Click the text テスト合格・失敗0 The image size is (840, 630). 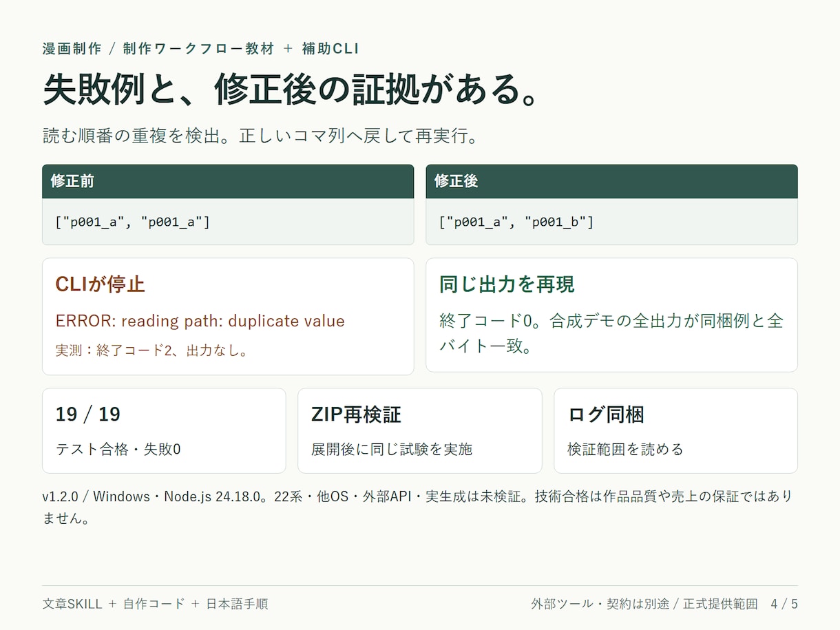[118, 449]
